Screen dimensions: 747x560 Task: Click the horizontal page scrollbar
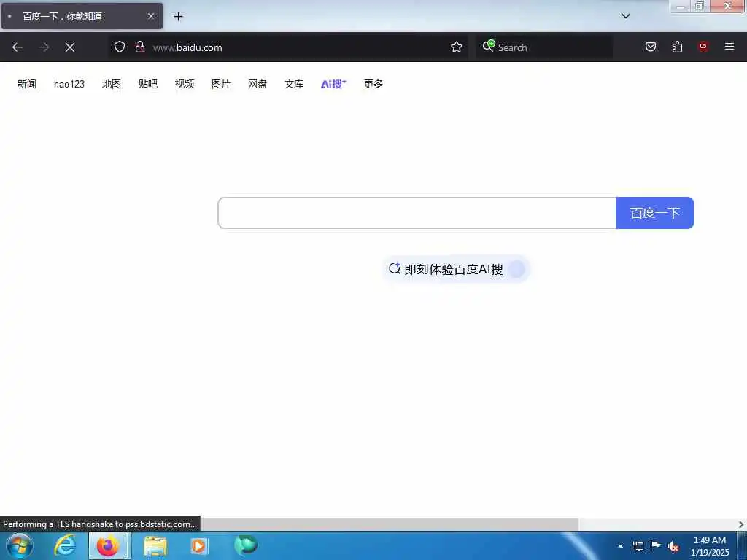point(390,524)
